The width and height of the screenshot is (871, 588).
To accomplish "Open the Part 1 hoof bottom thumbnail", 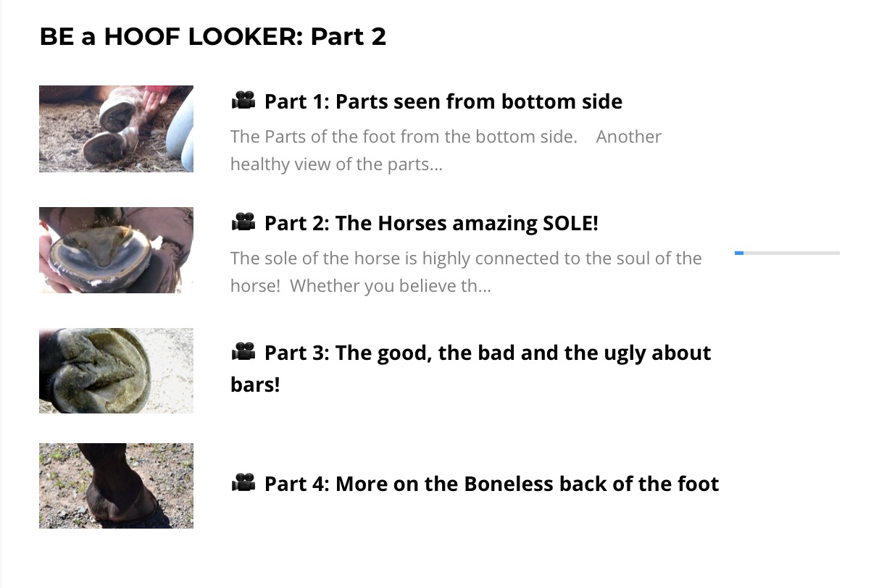I will pos(116,129).
